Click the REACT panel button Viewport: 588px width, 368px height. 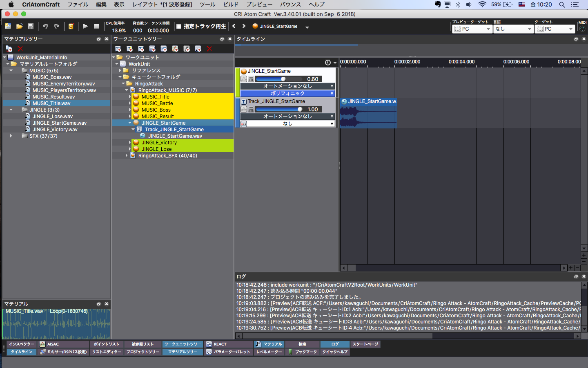point(229,344)
